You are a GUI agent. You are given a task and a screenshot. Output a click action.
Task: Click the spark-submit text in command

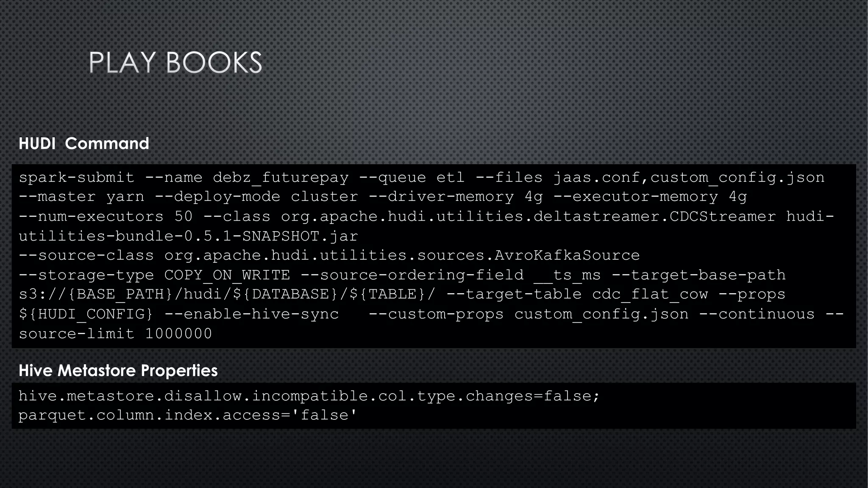[76, 177]
